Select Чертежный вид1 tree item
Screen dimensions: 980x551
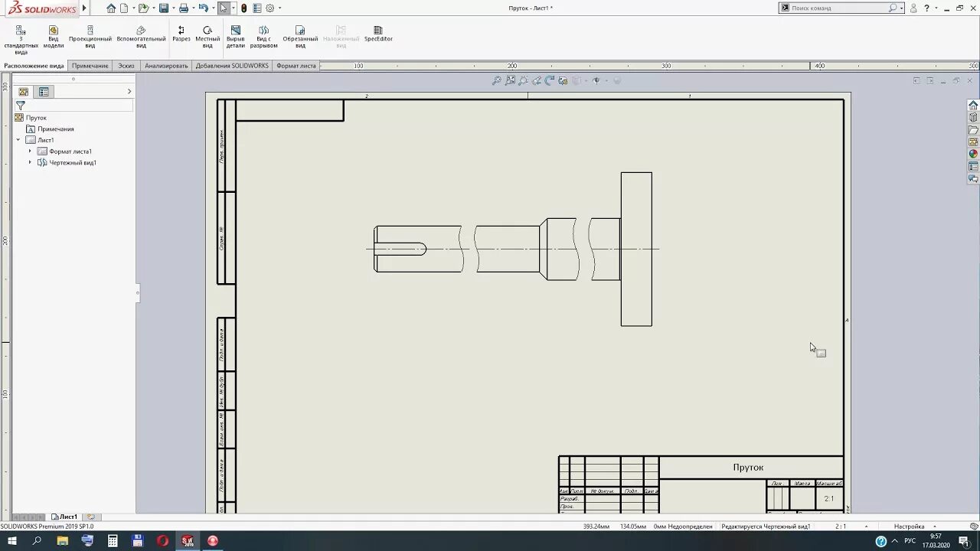[x=73, y=163]
